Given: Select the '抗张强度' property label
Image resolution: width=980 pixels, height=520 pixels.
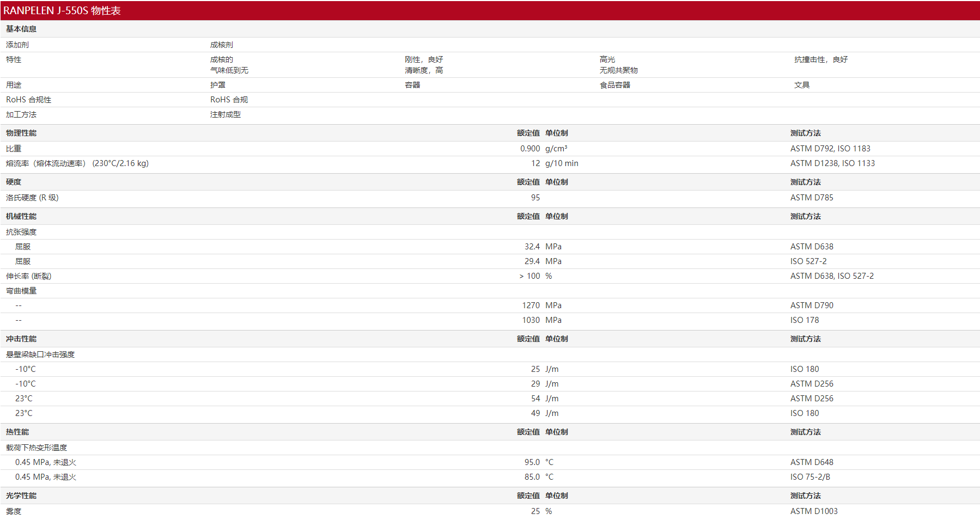Looking at the screenshot, I should [21, 232].
